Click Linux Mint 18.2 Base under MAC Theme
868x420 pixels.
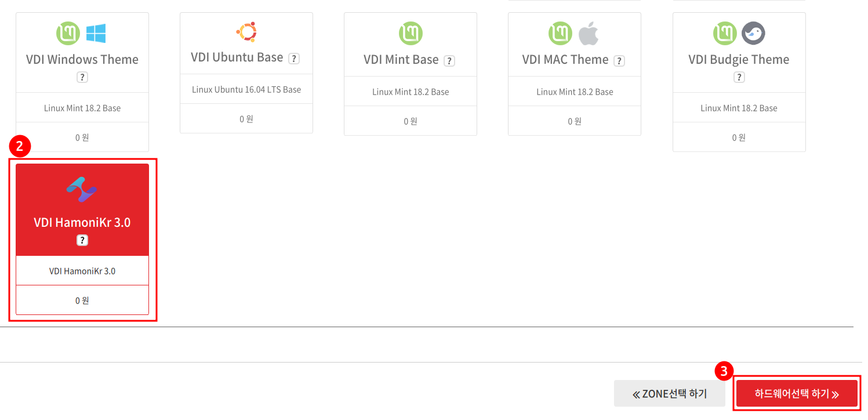(x=575, y=92)
